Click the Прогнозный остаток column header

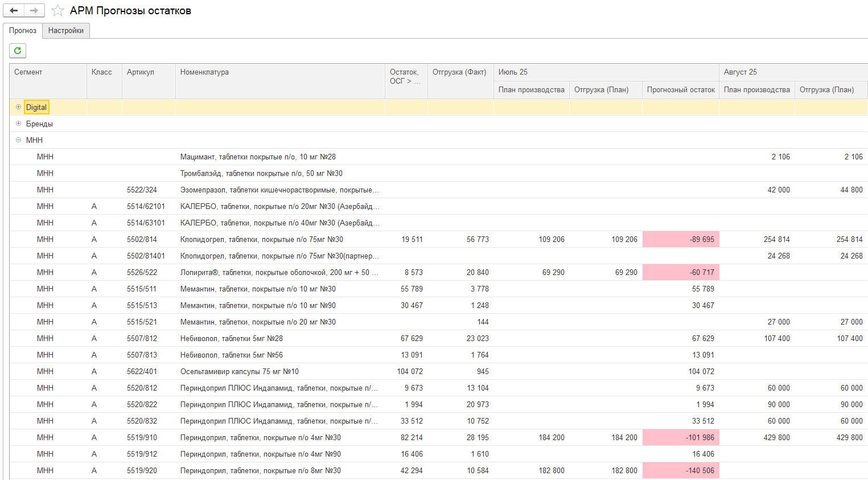click(681, 90)
